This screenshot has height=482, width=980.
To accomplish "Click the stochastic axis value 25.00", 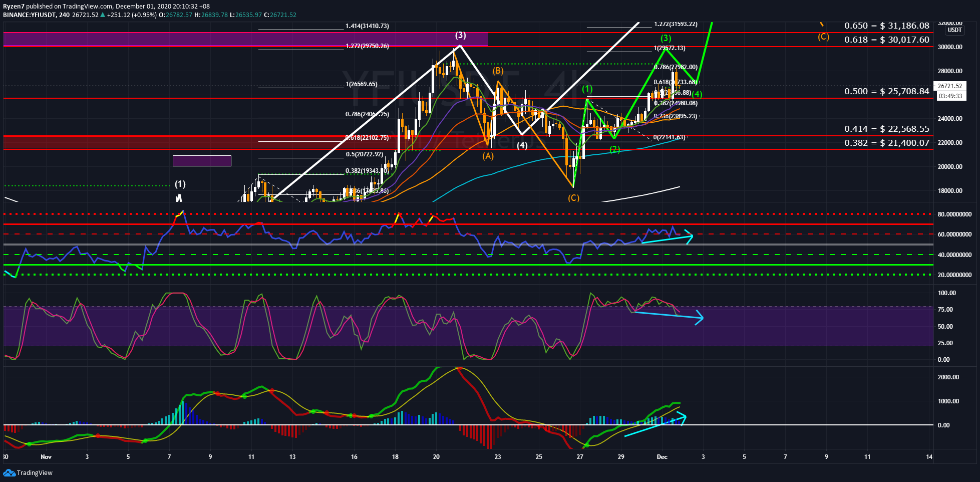I will coord(945,343).
